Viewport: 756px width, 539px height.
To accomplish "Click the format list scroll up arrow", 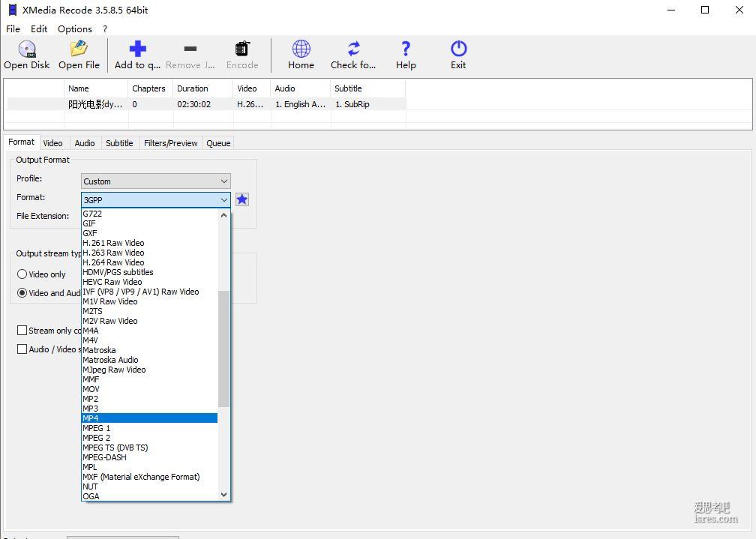I will (223, 215).
